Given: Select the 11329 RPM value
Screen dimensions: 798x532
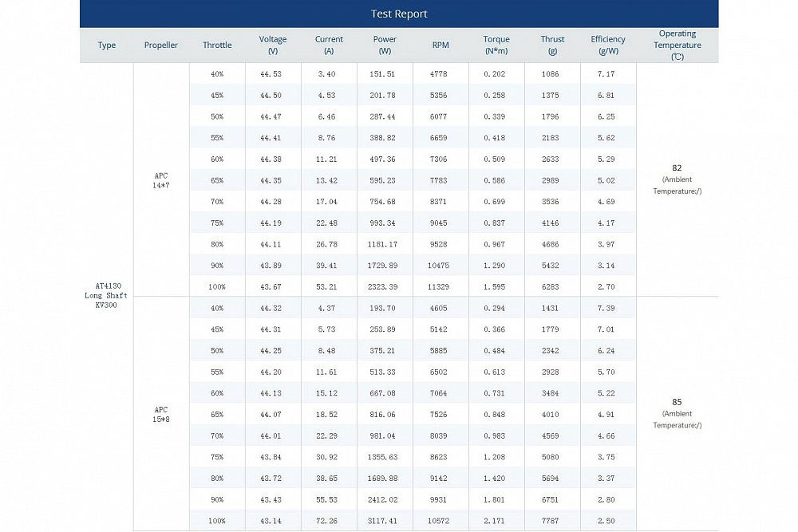Looking at the screenshot, I should coord(438,287).
